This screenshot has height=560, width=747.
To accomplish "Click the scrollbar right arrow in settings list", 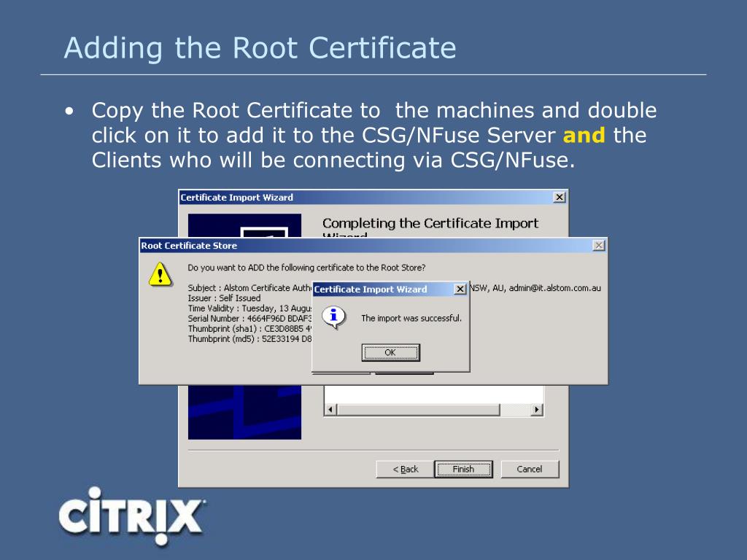I will 537,410.
